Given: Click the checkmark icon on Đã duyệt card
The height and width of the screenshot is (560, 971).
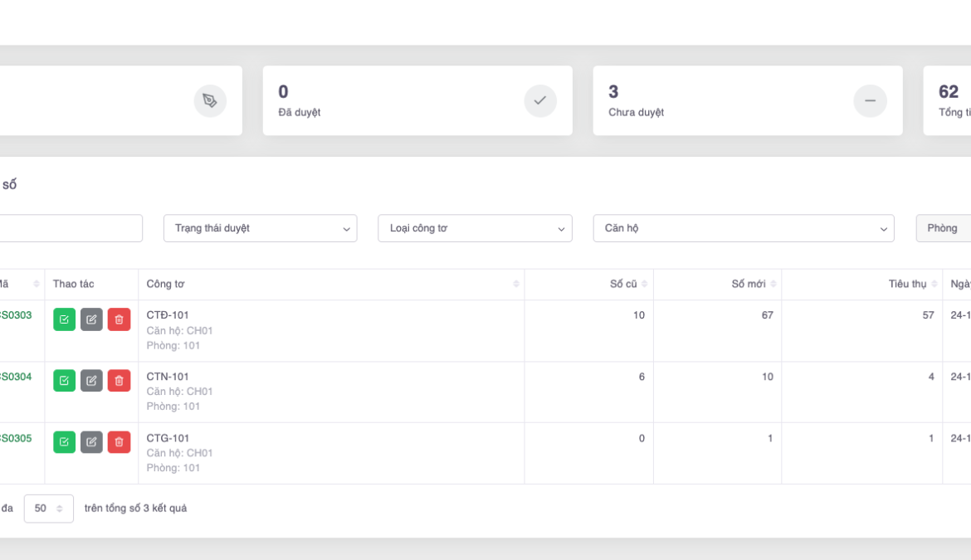Looking at the screenshot, I should coord(539,100).
